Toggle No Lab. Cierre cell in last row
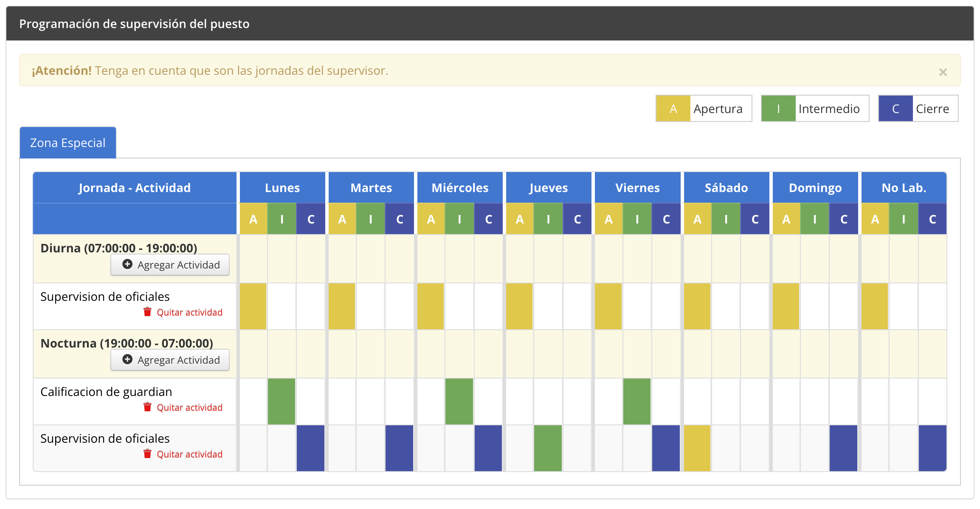 pyautogui.click(x=932, y=448)
